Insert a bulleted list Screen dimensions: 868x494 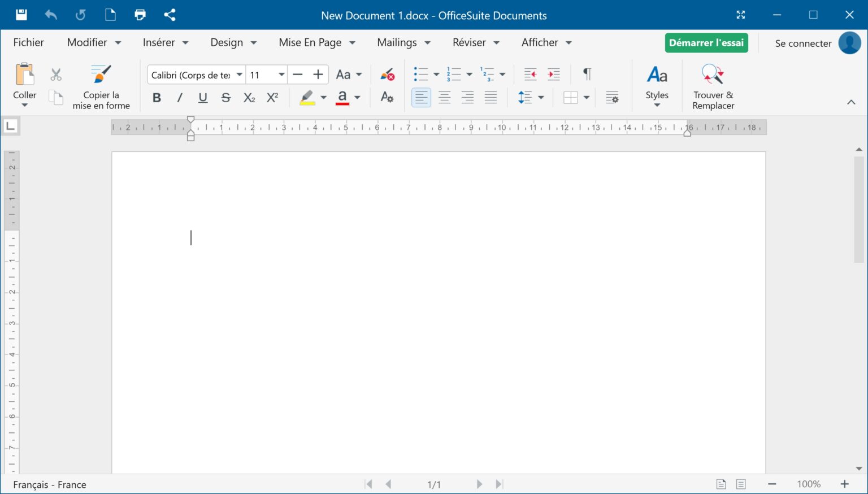(421, 75)
